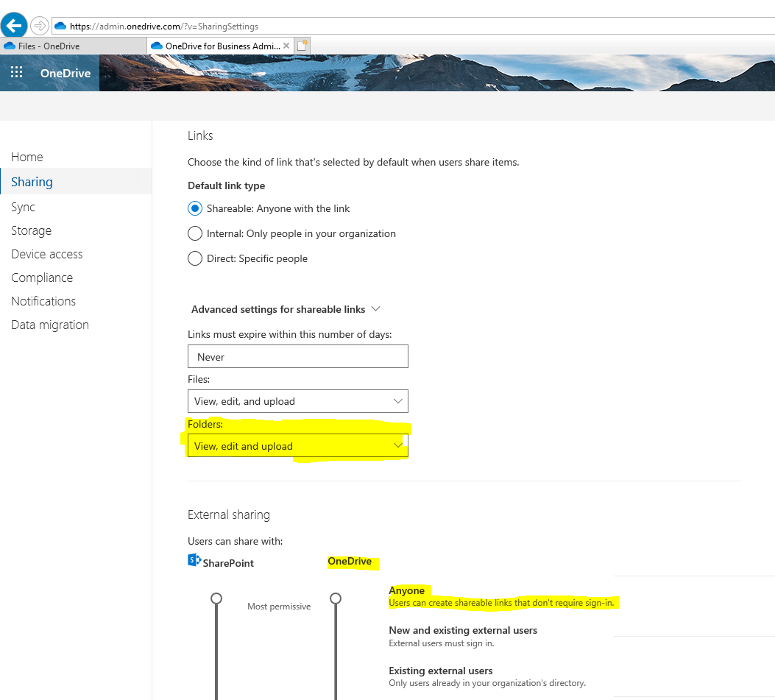The image size is (775, 700).
Task: Open Data migration in the sidebar
Action: (50, 325)
